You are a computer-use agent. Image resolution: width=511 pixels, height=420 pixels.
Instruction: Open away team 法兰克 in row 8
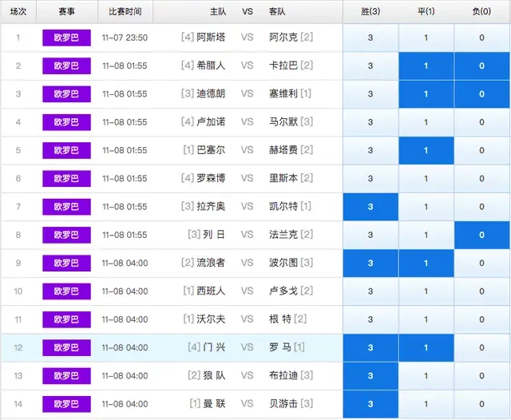click(283, 235)
